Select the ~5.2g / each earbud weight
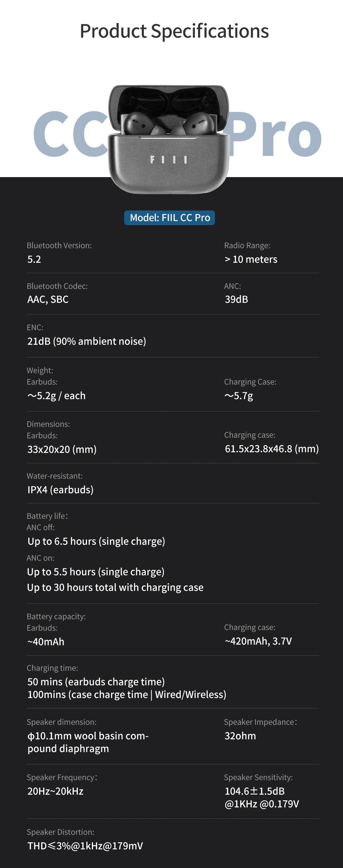The height and width of the screenshot is (868, 343). (x=57, y=396)
